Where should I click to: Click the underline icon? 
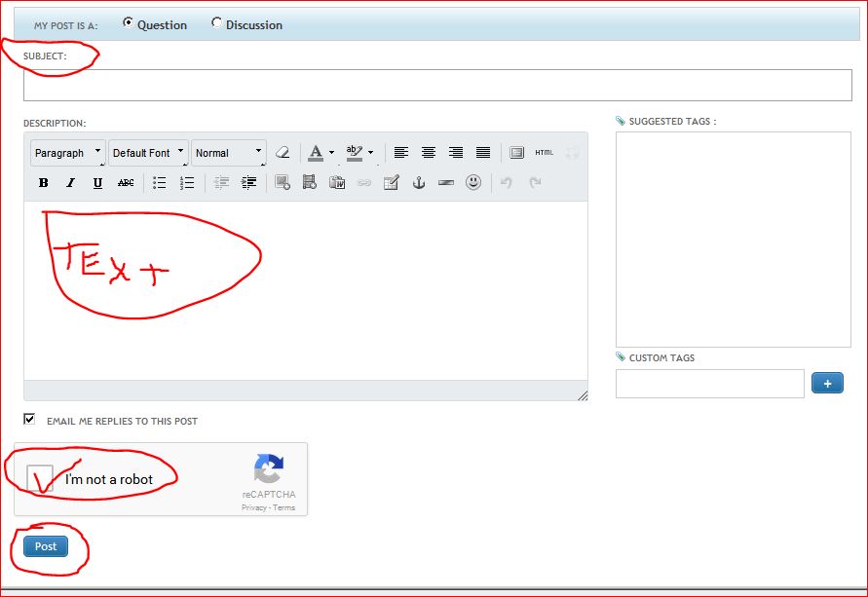click(97, 183)
